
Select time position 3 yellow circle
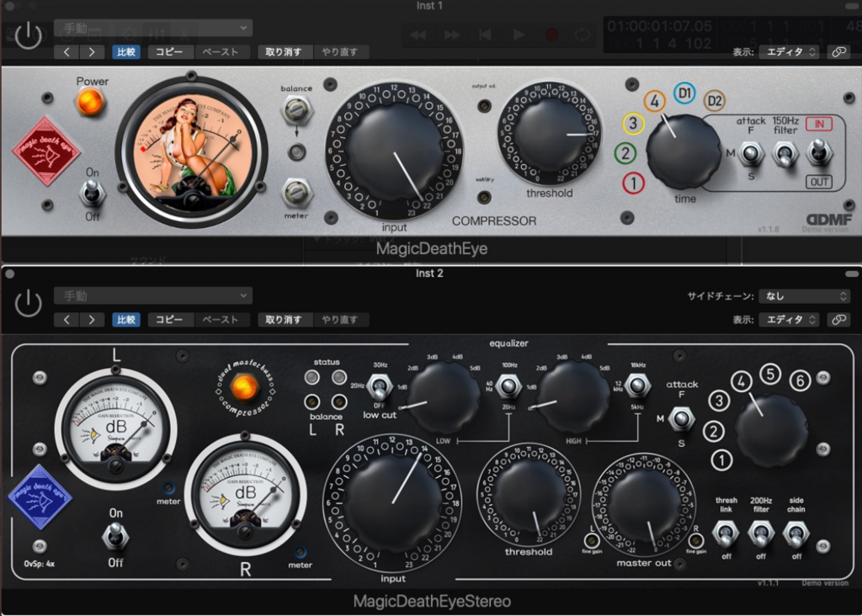pyautogui.click(x=633, y=124)
